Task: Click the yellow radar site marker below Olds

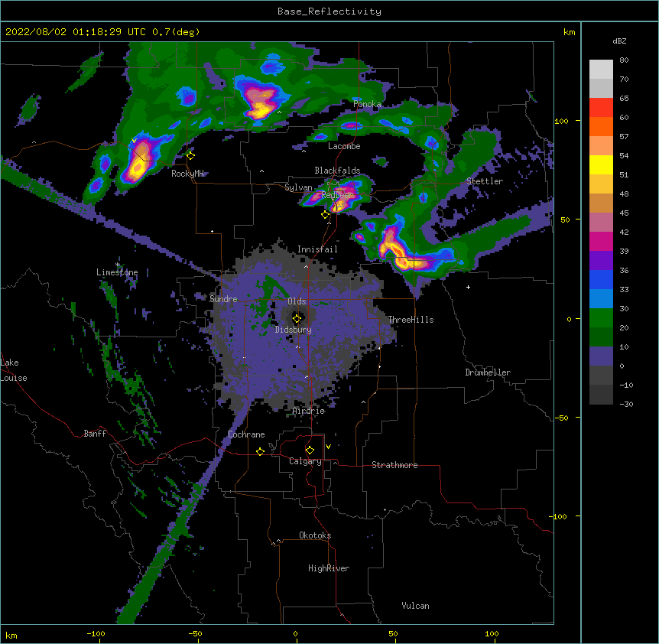Action: pos(297,319)
